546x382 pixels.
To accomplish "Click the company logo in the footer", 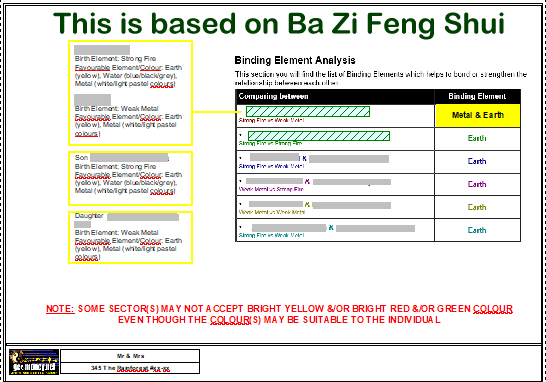I will click(34, 362).
